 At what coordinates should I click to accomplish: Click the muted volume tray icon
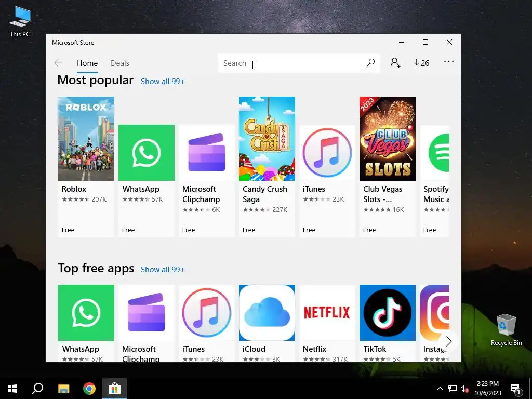(x=464, y=389)
